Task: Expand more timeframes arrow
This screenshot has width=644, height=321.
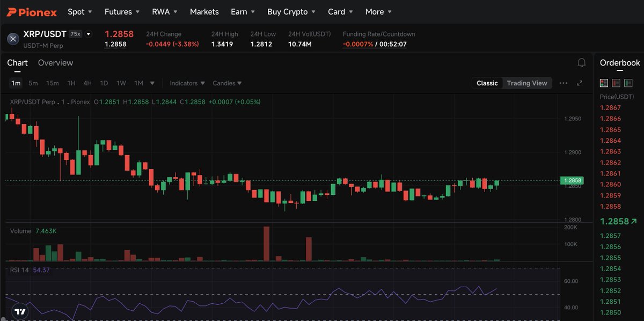Action: point(152,83)
